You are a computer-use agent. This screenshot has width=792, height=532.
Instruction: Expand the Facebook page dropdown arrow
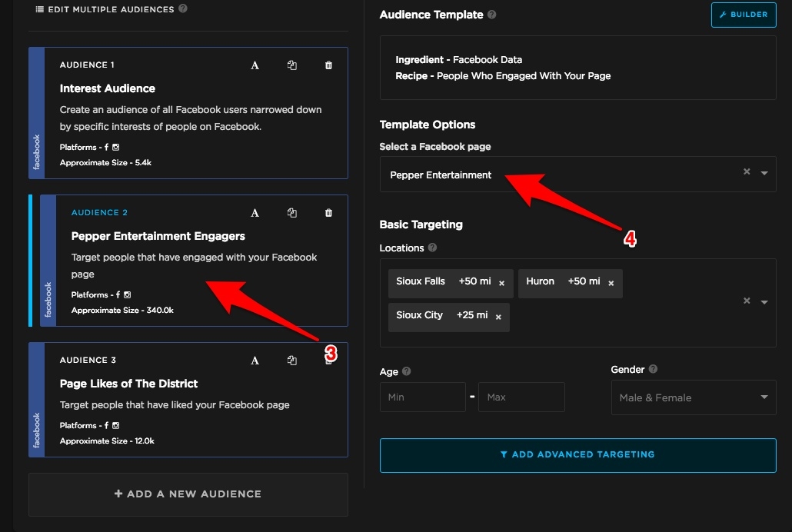click(765, 173)
